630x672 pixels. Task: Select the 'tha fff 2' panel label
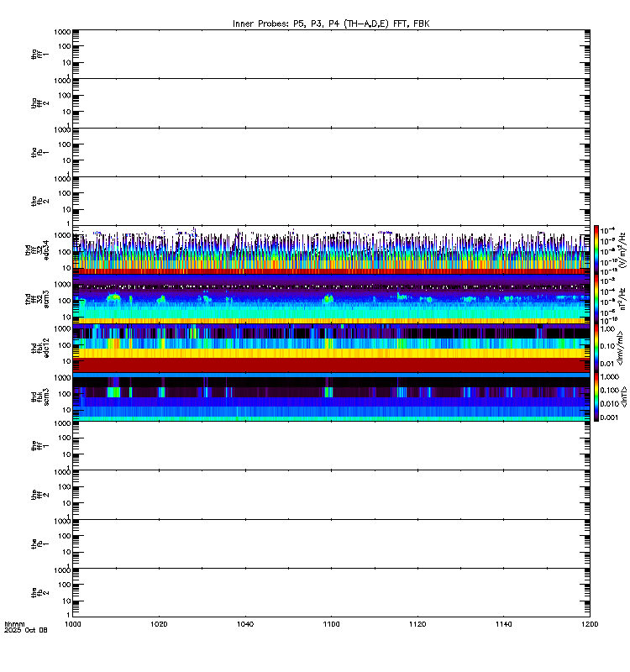(40, 102)
